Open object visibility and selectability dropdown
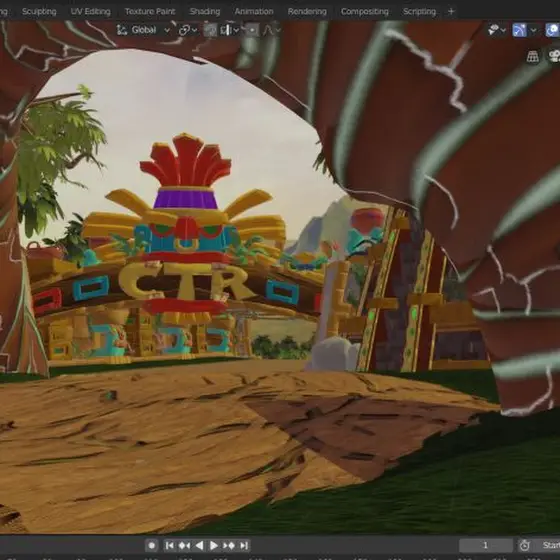This screenshot has width=560, height=560. pyautogui.click(x=496, y=30)
